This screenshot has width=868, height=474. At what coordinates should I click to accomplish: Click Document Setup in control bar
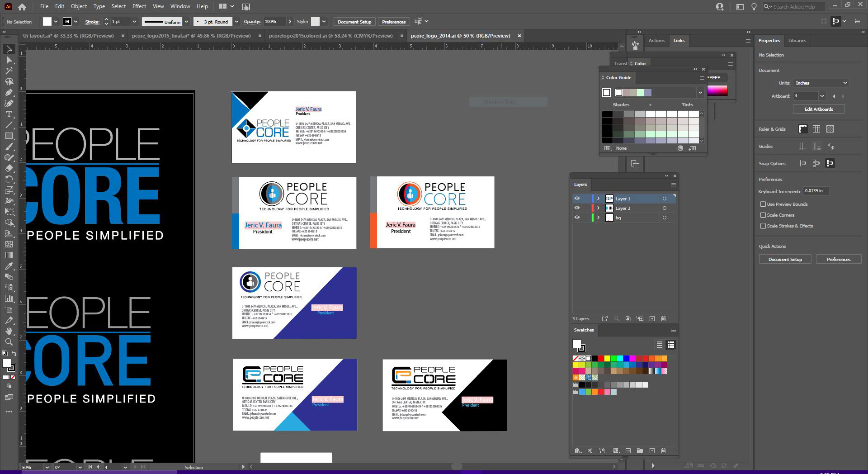click(354, 22)
